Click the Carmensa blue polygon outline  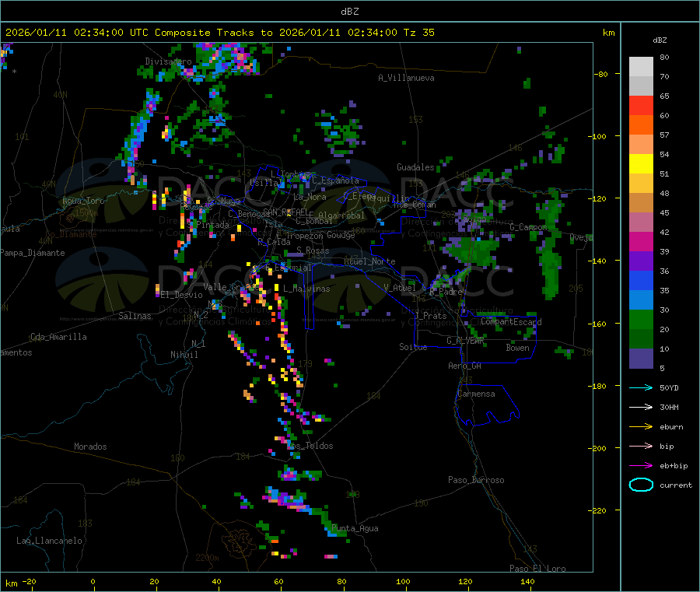[x=488, y=405]
